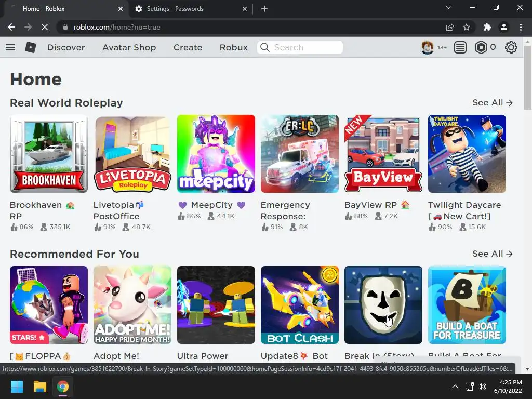Open the Livetopia Roleplay thumbnail
532x399 pixels.
[132, 154]
